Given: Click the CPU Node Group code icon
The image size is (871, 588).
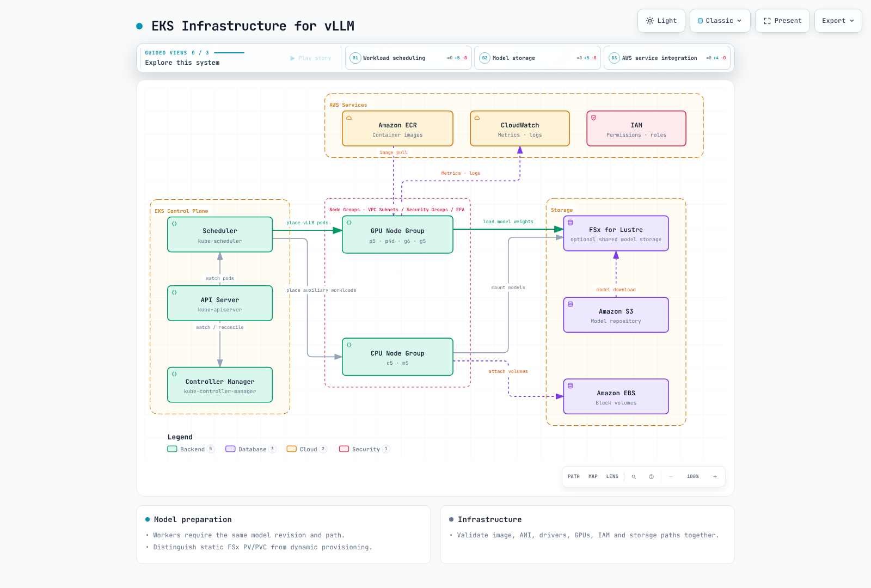Looking at the screenshot, I should point(349,345).
